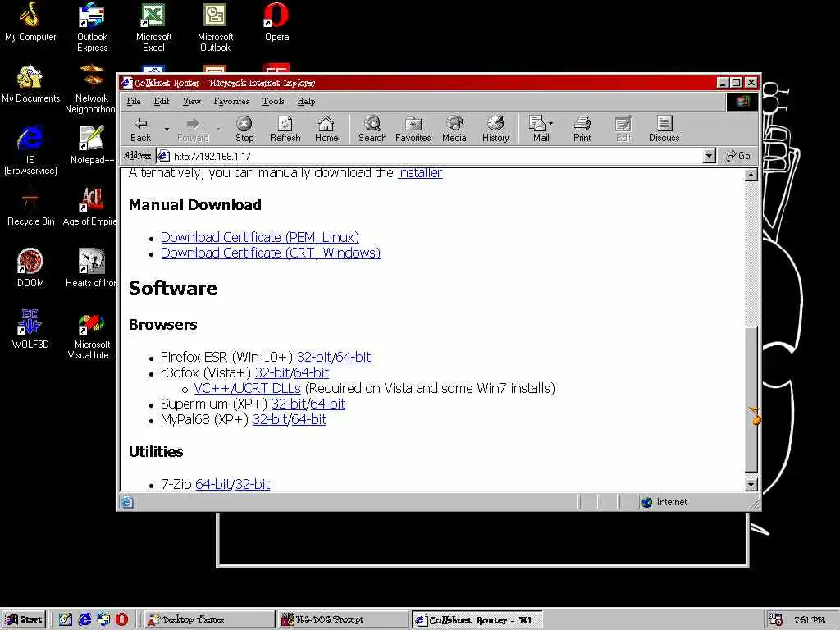Show browsing History

(495, 129)
